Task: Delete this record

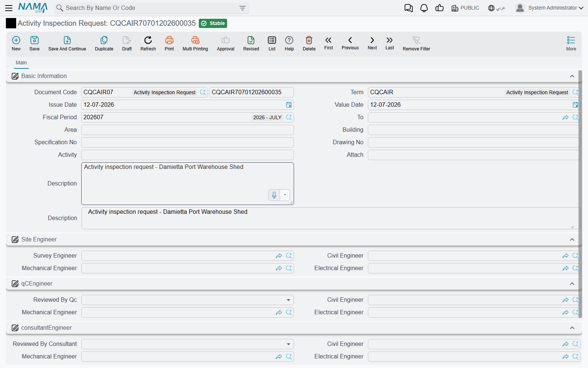Action: tap(309, 43)
